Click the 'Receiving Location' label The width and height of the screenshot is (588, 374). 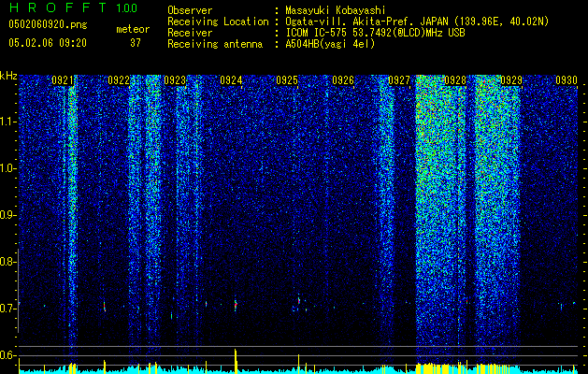(218, 22)
